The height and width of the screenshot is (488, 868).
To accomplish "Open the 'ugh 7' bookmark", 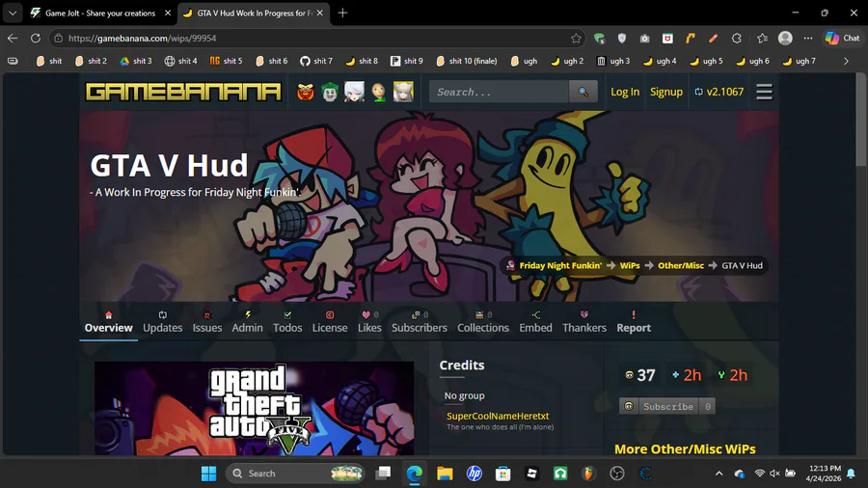I will [799, 61].
